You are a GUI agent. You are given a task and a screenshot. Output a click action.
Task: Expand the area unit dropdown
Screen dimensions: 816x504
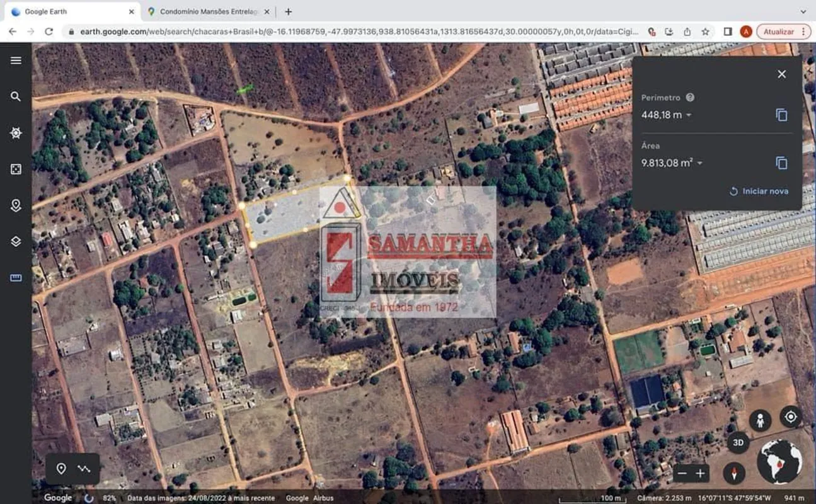699,164
